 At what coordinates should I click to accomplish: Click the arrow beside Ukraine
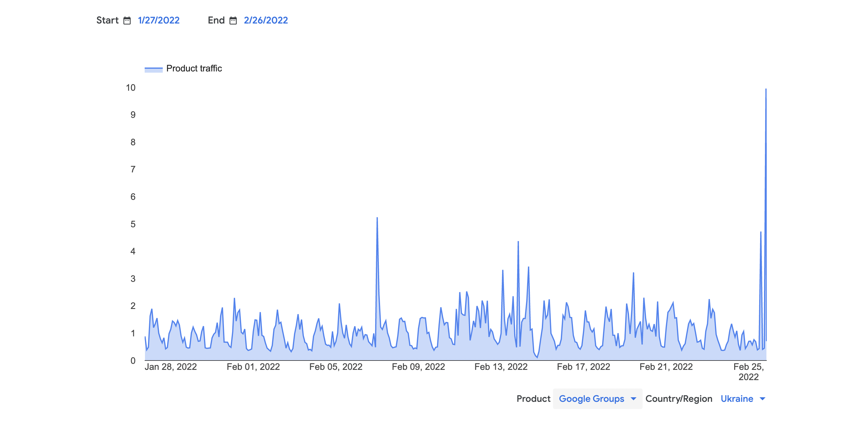[763, 399]
